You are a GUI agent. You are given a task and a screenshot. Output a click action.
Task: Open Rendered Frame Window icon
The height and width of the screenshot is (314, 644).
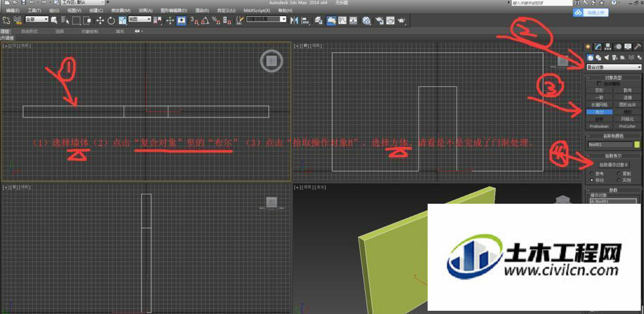pos(390,20)
